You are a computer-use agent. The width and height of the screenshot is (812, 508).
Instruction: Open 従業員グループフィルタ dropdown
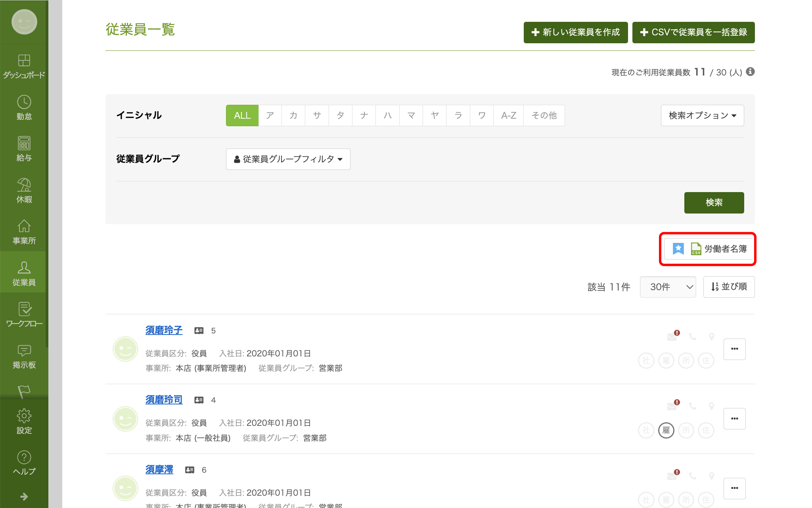(x=288, y=159)
